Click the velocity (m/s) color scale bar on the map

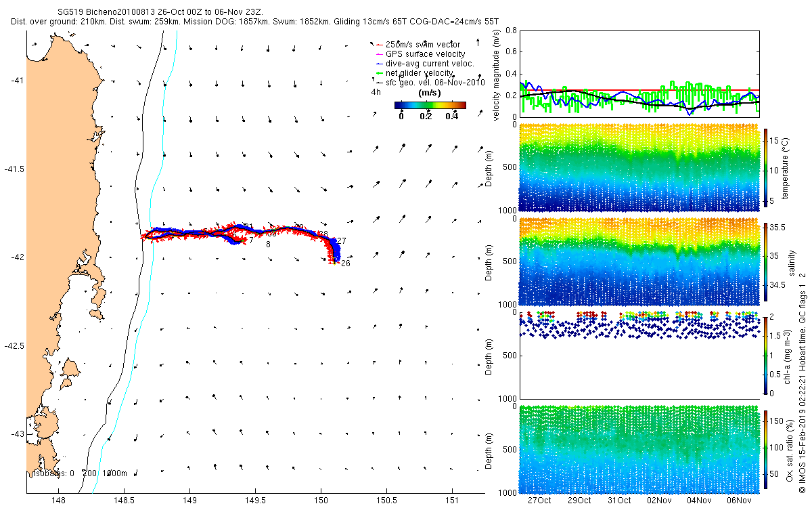pos(430,105)
